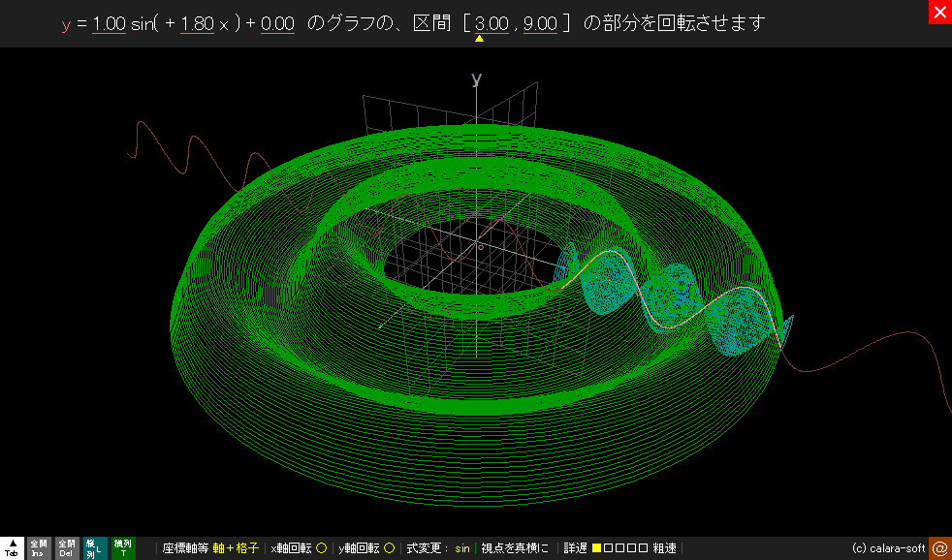Click the Tab button with up arrow
952x560 pixels.
point(12,548)
